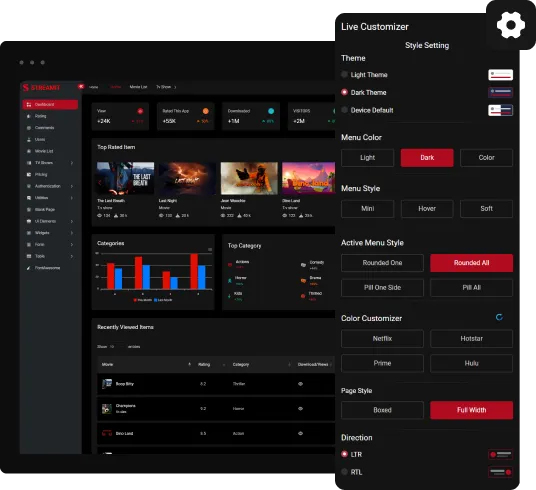
Task: Open The Last Breath thumbnail
Action: [x=125, y=178]
